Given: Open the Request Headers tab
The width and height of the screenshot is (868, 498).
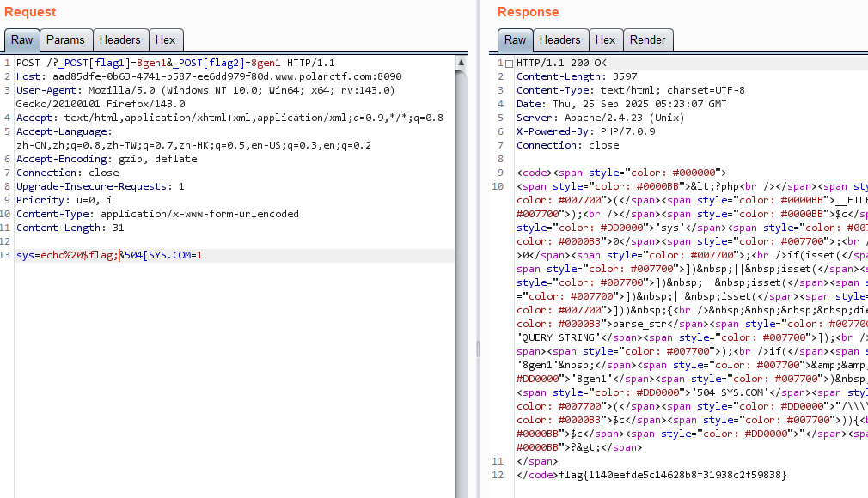Looking at the screenshot, I should pyautogui.click(x=119, y=40).
